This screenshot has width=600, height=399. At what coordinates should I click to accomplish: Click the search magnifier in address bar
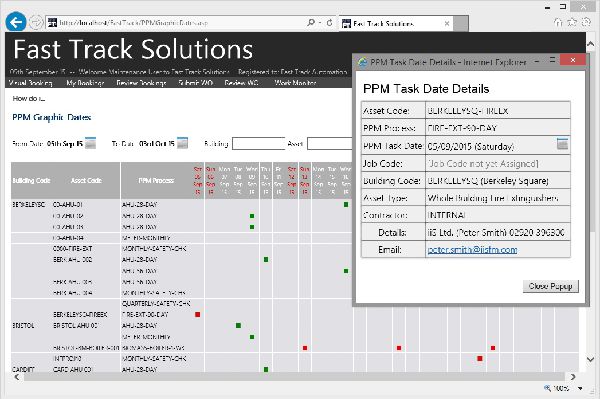tap(311, 23)
